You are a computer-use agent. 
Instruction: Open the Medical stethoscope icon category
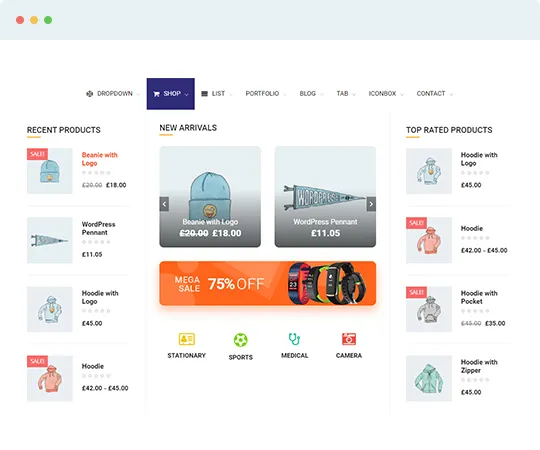click(x=294, y=339)
